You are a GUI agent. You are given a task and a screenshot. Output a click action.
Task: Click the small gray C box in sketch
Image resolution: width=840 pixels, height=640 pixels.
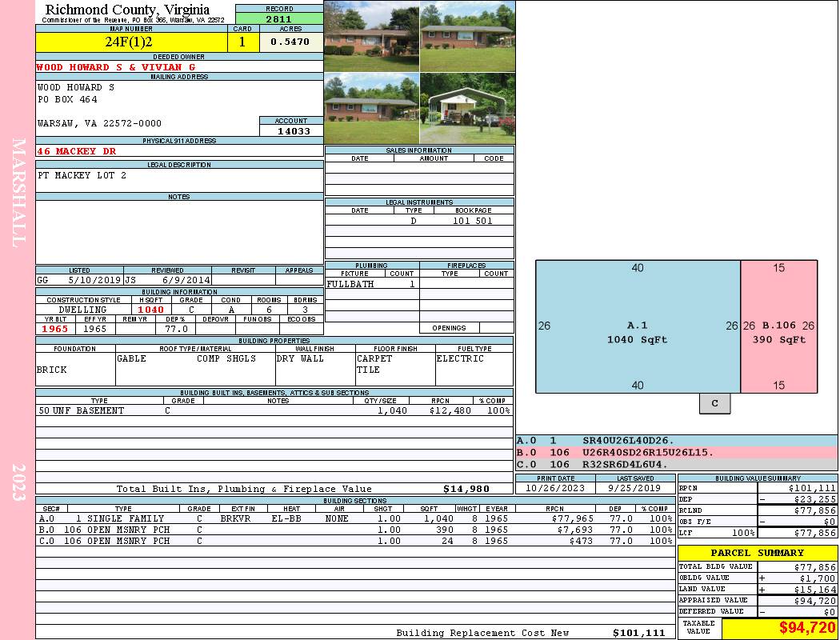(x=714, y=404)
